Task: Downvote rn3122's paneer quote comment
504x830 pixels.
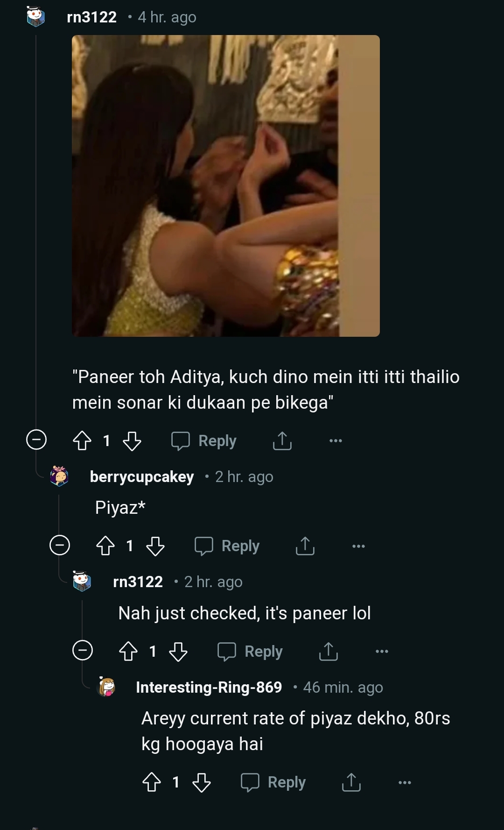Action: (132, 440)
